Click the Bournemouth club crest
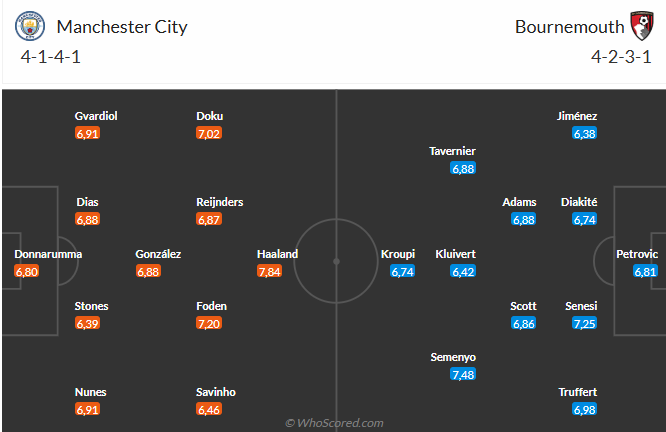 point(641,26)
